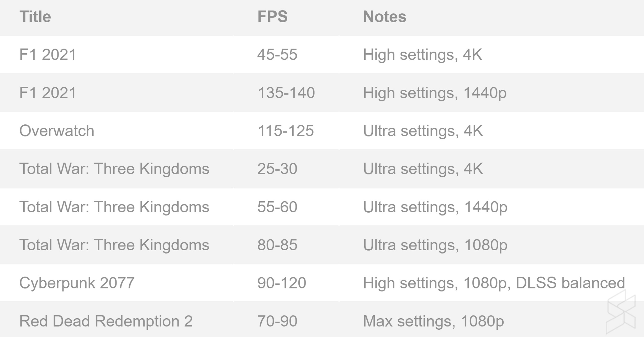
Task: Select the "Max settings, 1080p" note
Action: tap(433, 321)
